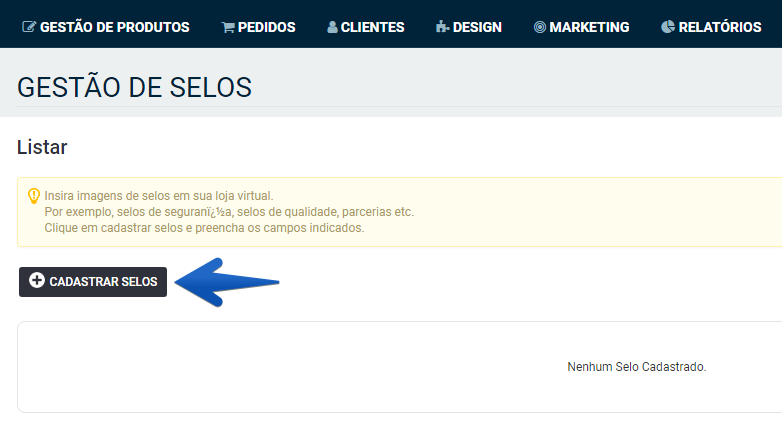Open the Marketing menu
The width and height of the screenshot is (782, 437).
pos(582,27)
